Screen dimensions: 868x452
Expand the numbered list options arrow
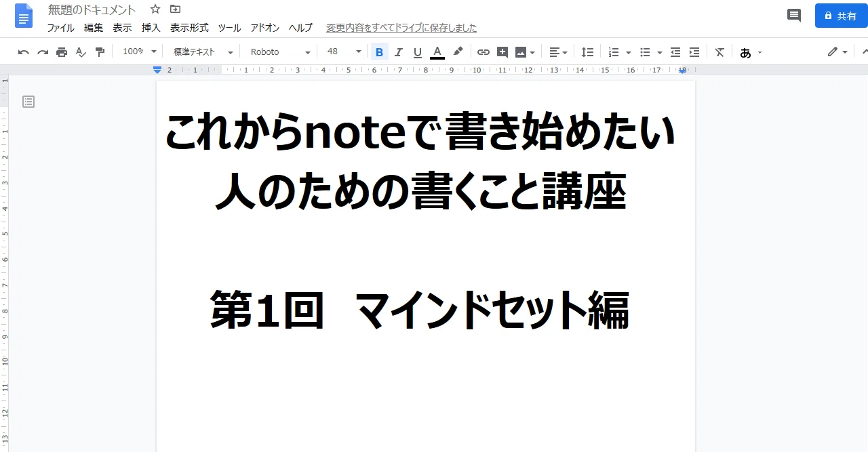[629, 52]
